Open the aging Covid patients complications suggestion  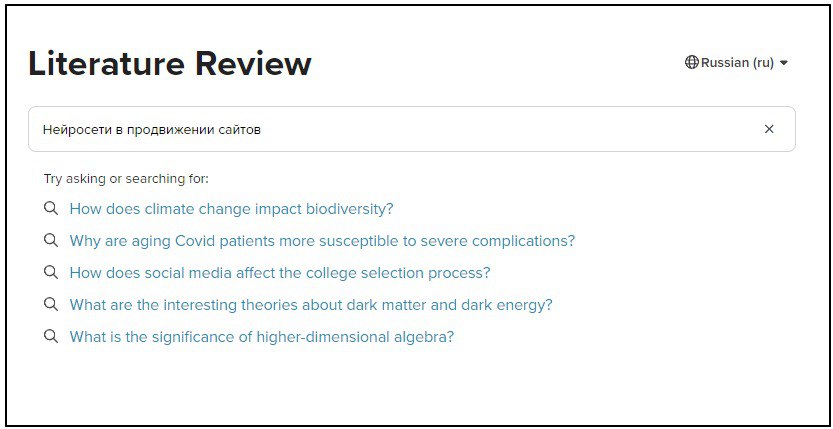322,241
